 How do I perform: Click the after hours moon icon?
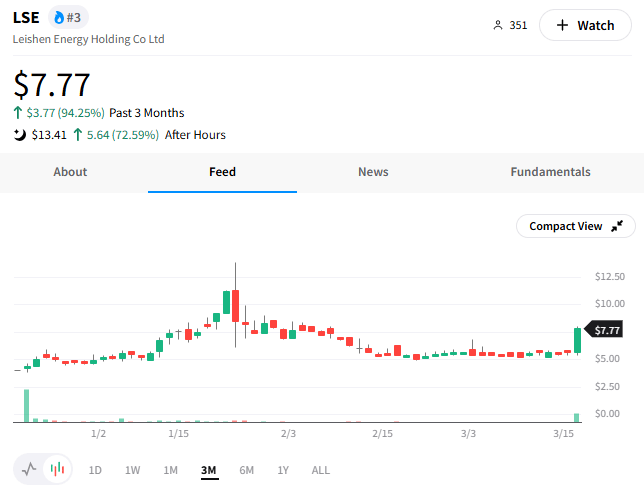19,135
